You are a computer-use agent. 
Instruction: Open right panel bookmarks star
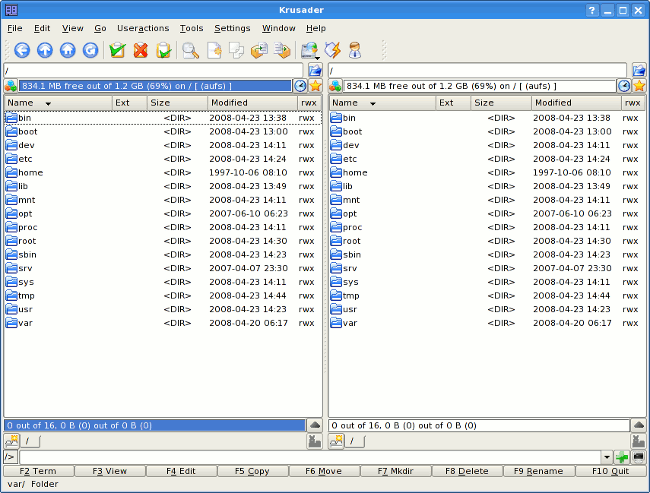click(x=639, y=86)
